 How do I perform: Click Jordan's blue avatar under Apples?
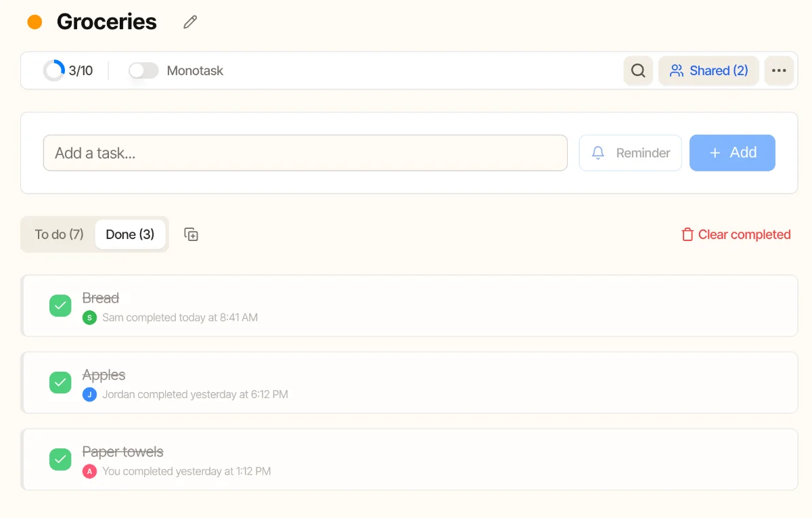(89, 394)
